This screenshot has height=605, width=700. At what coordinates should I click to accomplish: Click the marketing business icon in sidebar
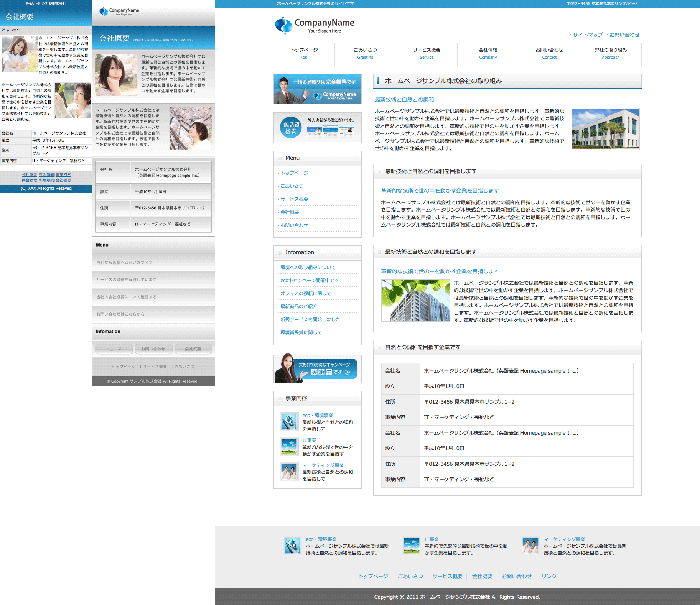(289, 472)
